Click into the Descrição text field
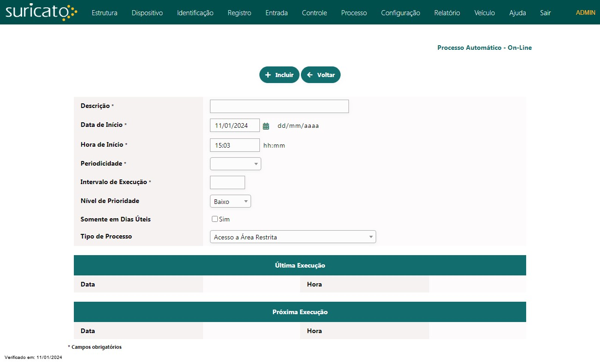The width and height of the screenshot is (600, 364). click(279, 107)
